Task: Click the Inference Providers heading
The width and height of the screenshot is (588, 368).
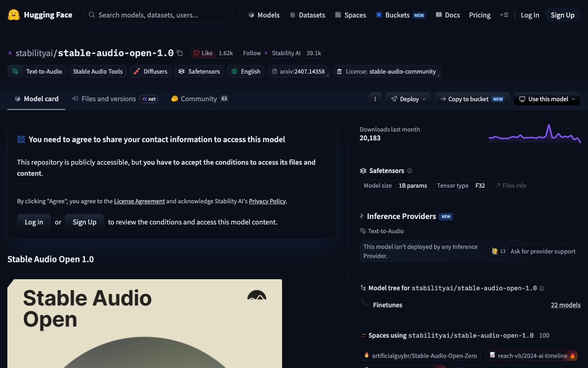Action: pos(401,216)
